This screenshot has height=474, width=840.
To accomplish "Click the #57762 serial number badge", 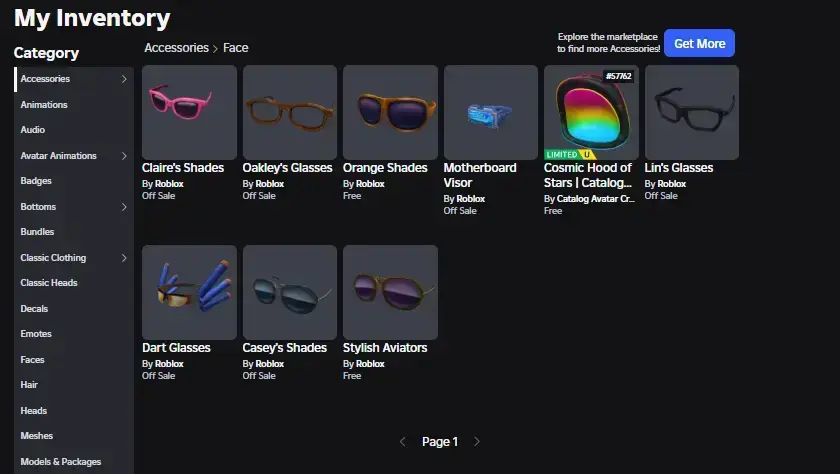I will 619,76.
